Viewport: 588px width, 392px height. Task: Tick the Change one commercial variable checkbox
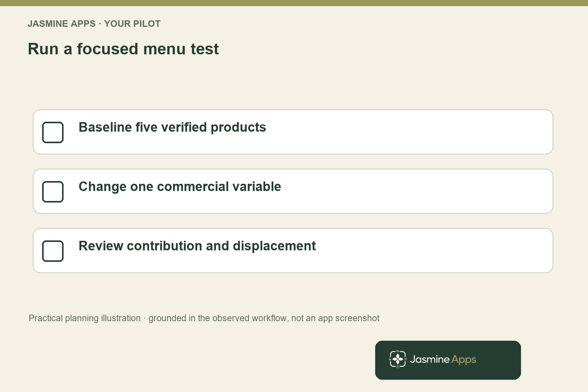click(53, 192)
